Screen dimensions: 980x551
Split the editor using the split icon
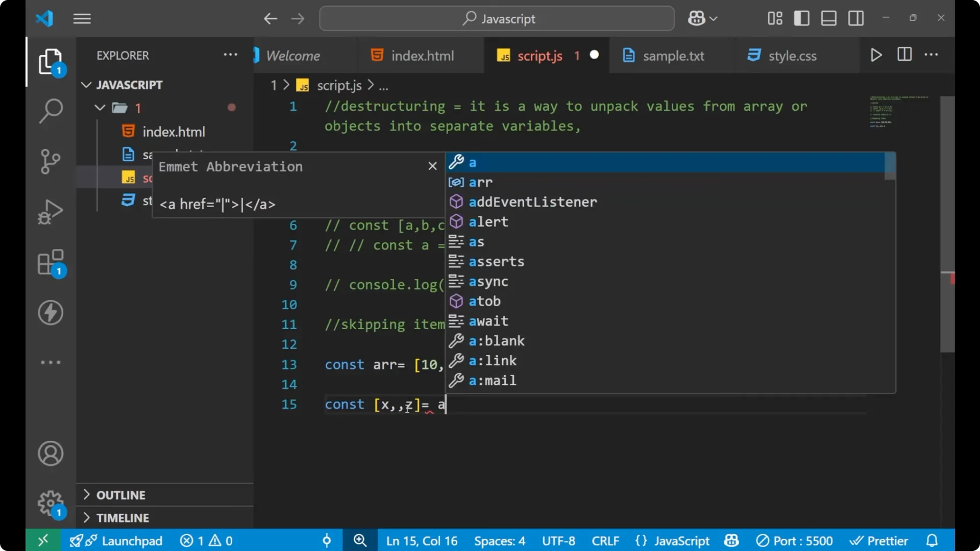click(904, 55)
